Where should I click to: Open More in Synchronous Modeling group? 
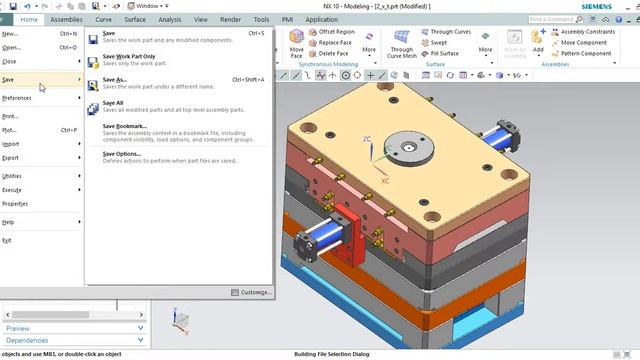click(369, 43)
